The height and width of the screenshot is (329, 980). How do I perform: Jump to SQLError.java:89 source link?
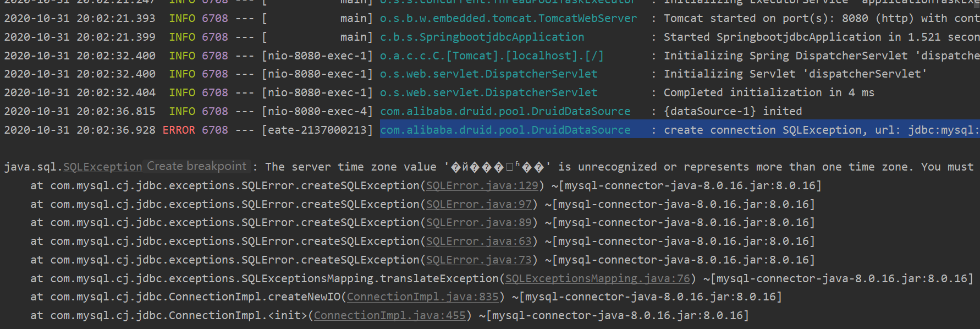click(x=479, y=222)
